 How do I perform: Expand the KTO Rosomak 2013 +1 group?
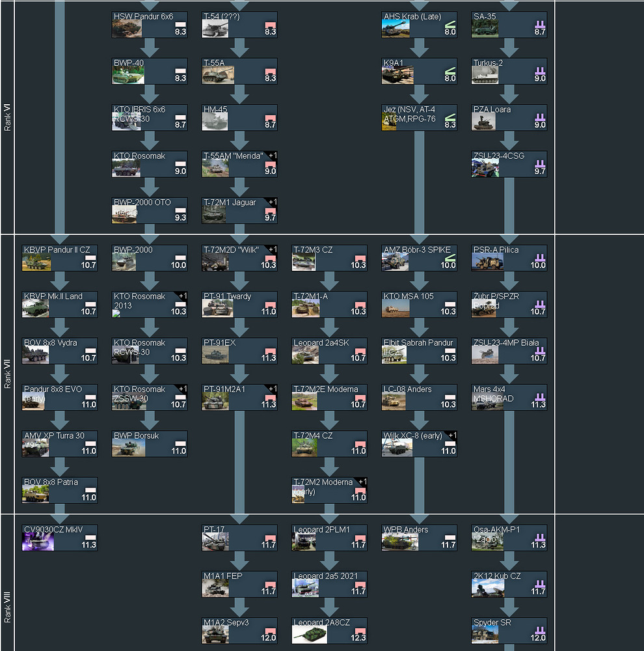183,296
